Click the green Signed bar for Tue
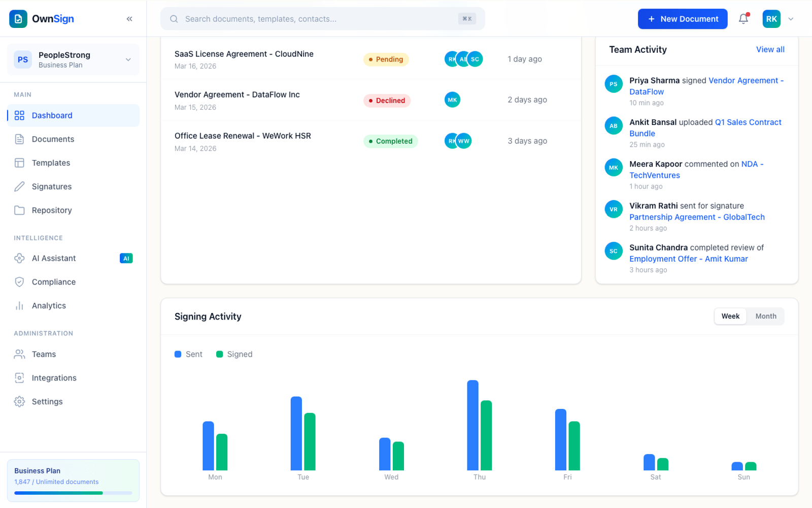 [x=310, y=441]
